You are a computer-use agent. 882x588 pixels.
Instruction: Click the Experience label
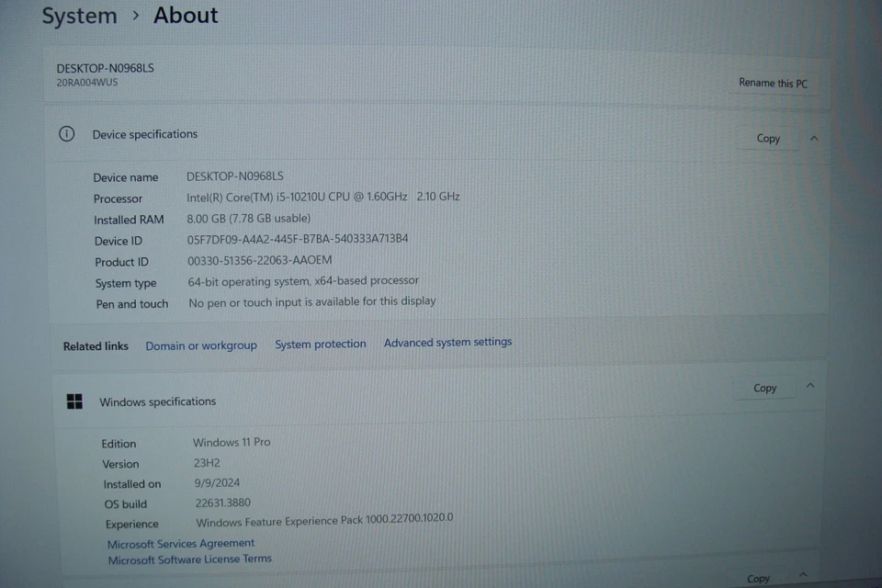tap(132, 525)
